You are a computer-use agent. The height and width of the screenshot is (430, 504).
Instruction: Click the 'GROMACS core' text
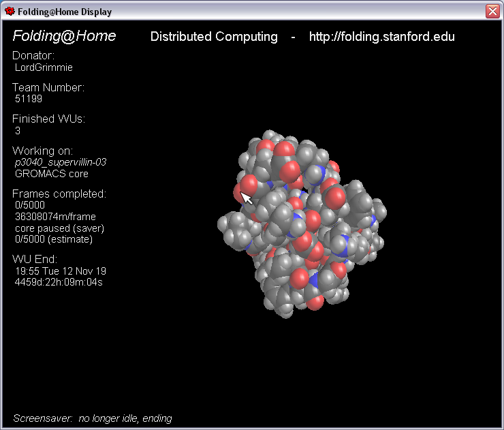[x=52, y=174]
